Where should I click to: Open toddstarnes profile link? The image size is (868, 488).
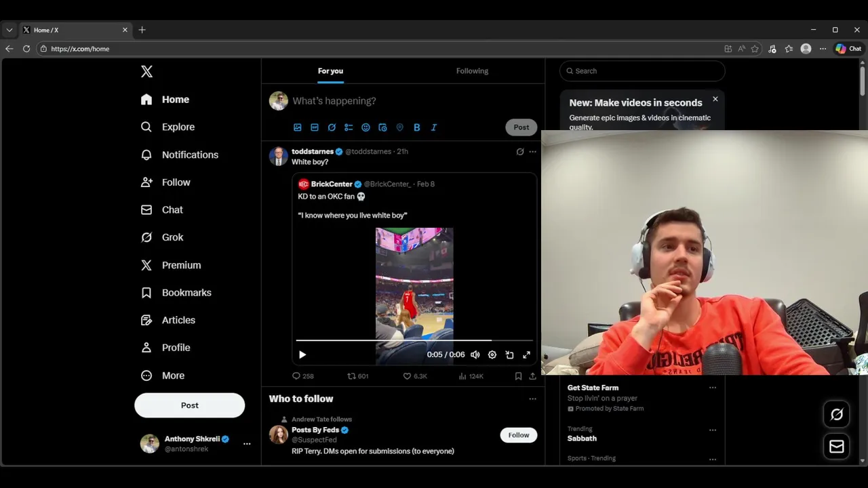(313, 152)
